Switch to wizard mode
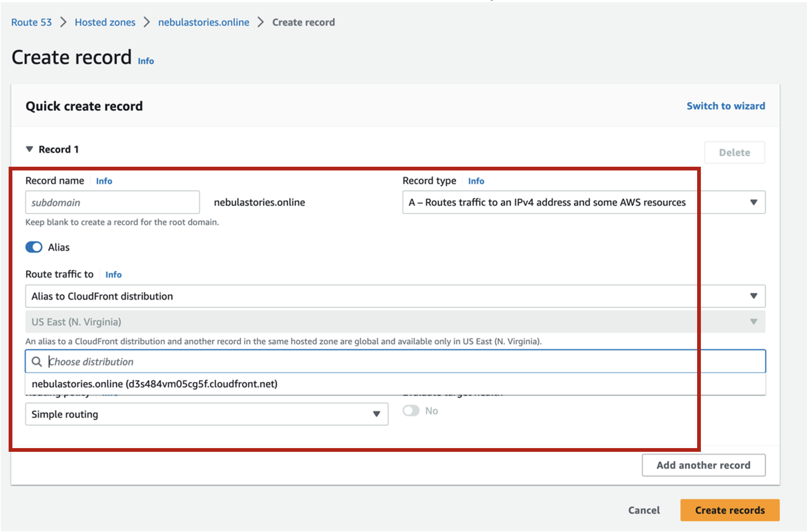The image size is (807, 532). point(726,106)
